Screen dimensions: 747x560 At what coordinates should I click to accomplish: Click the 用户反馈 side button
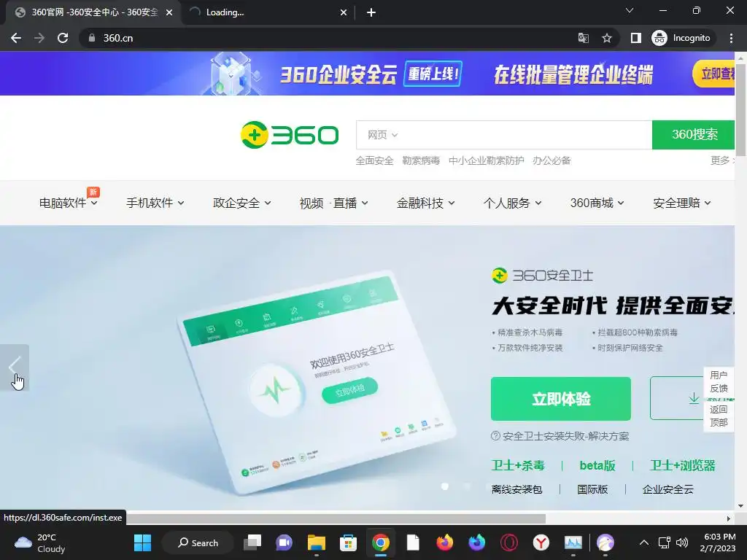(719, 382)
